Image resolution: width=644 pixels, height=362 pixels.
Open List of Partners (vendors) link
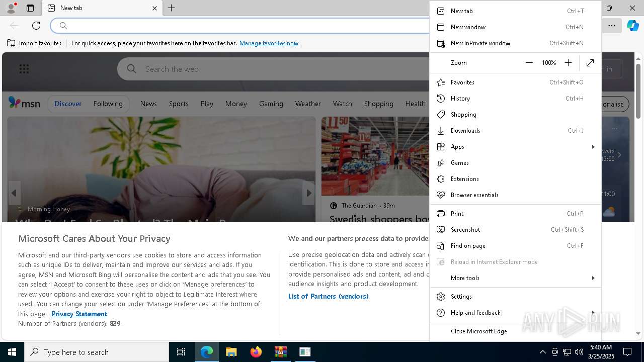pyautogui.click(x=328, y=296)
